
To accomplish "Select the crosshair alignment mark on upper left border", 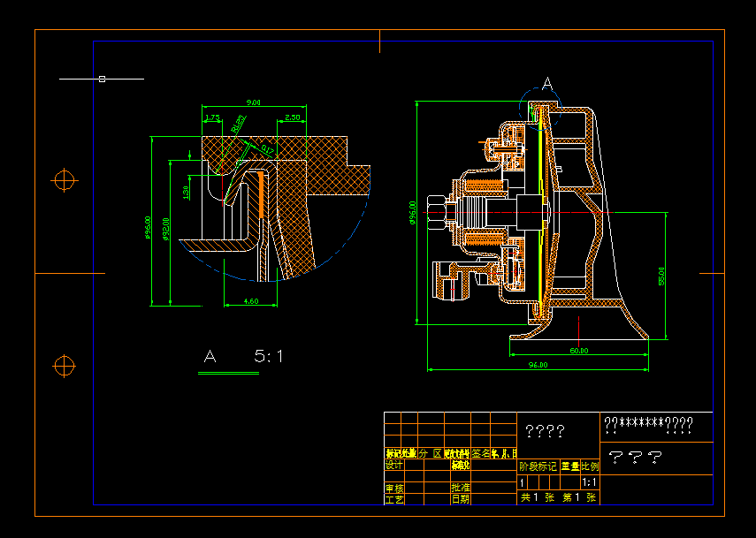I will (63, 179).
